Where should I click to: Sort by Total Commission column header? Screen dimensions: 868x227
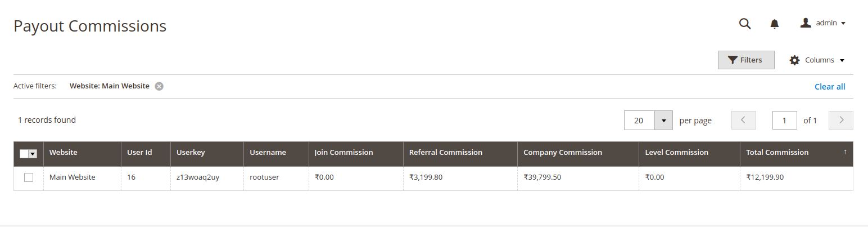pyautogui.click(x=777, y=153)
